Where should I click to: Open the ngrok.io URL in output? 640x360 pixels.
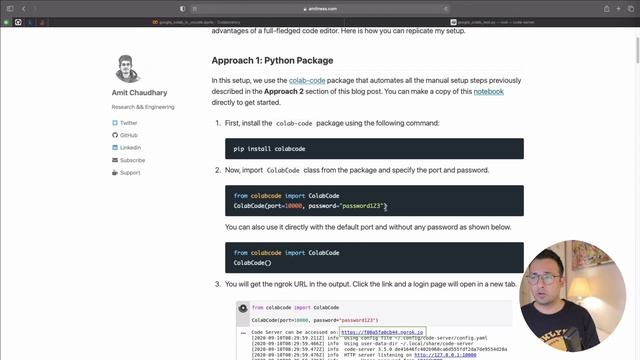click(x=382, y=332)
